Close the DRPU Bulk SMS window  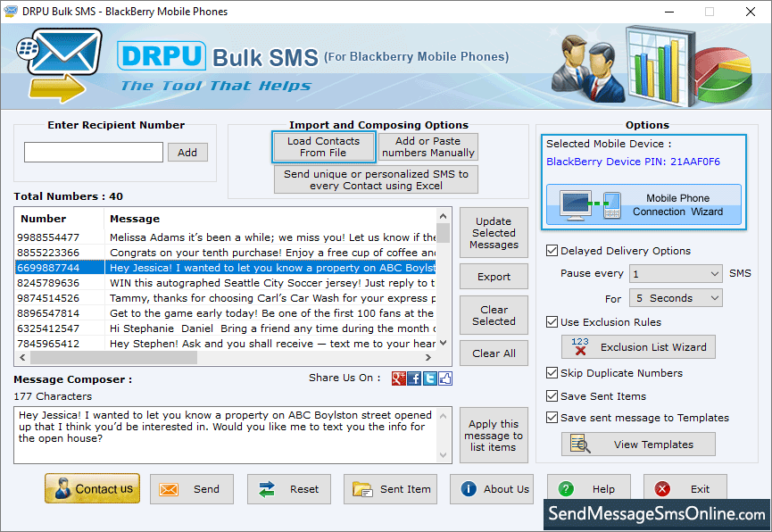click(x=751, y=12)
